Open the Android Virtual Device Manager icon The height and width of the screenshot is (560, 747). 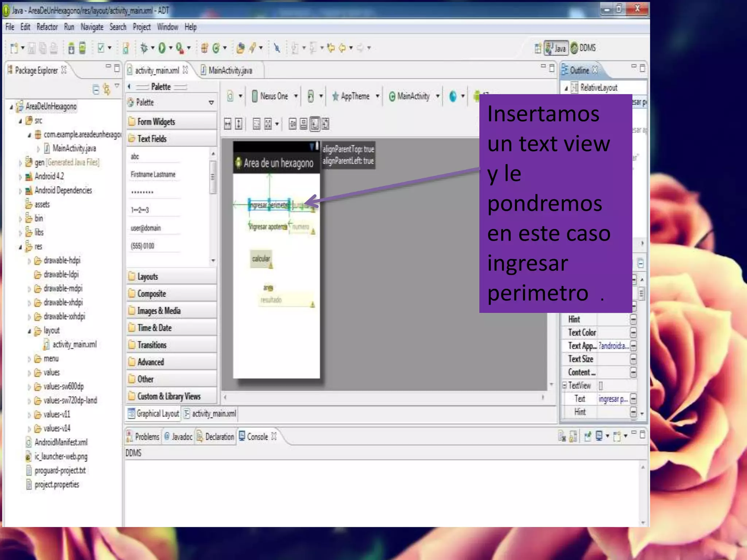point(82,48)
